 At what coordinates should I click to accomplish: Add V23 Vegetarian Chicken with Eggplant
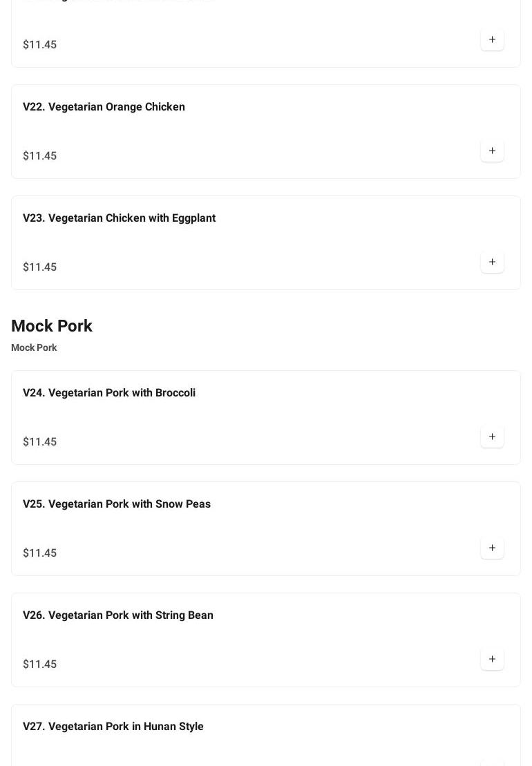(492, 262)
